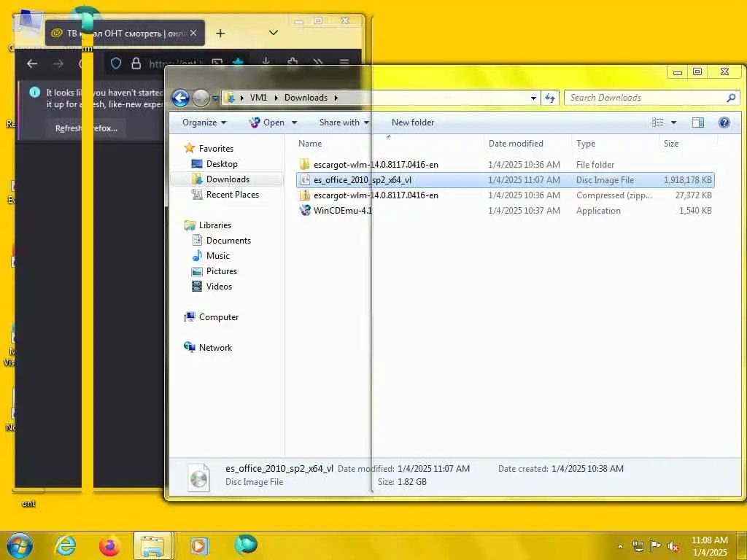Screen dimensions: 747x560
Task: Open Videos library
Action: pos(219,286)
